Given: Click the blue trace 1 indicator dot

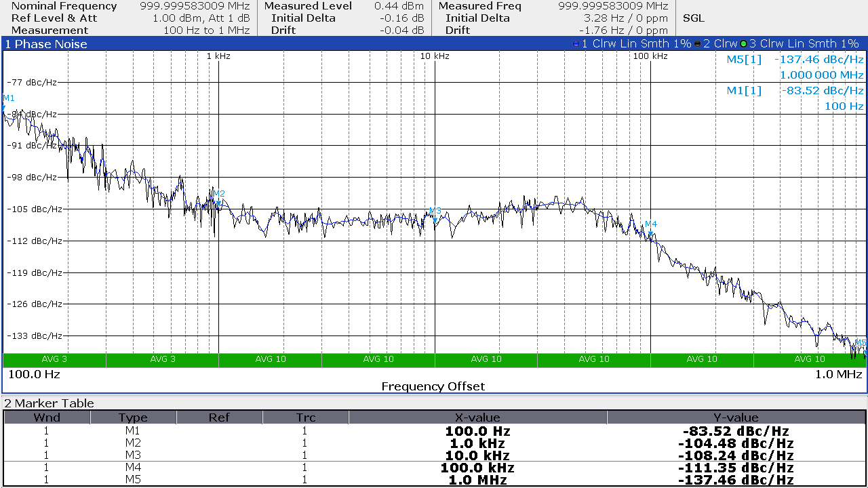Looking at the screenshot, I should [576, 44].
